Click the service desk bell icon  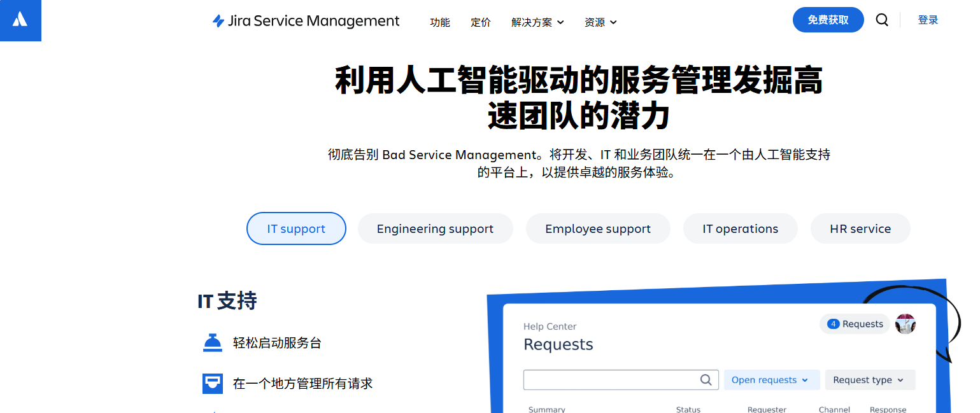coord(212,342)
